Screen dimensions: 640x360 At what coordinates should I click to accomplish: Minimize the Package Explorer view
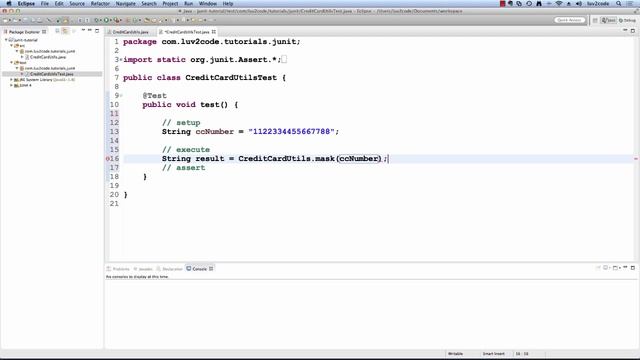pos(89,30)
